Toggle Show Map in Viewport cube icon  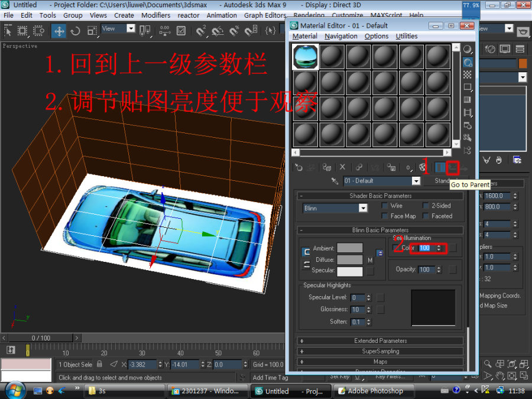coord(423,167)
